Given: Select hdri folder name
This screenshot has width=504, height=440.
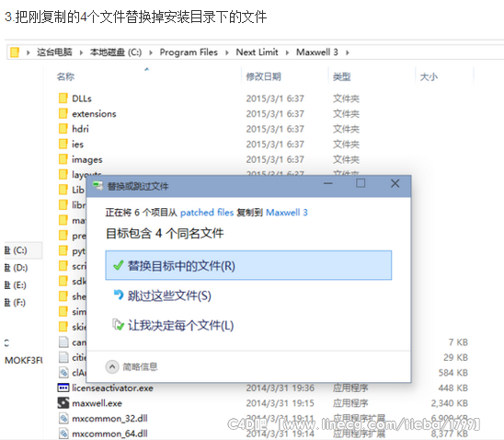Looking at the screenshot, I should click(80, 129).
